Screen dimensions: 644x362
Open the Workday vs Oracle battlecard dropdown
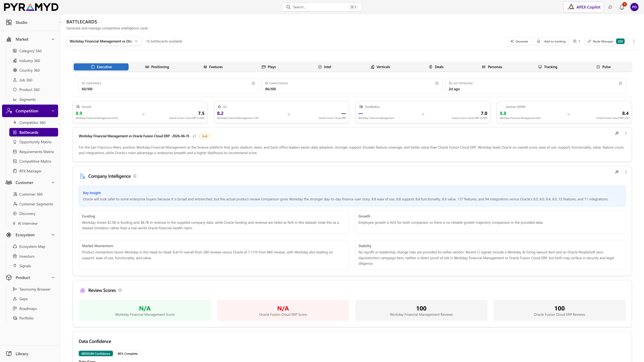(x=104, y=41)
